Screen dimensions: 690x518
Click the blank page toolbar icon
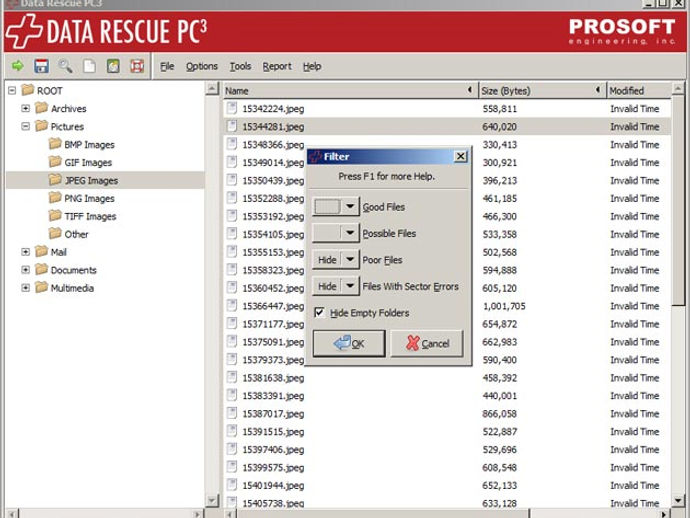(89, 66)
